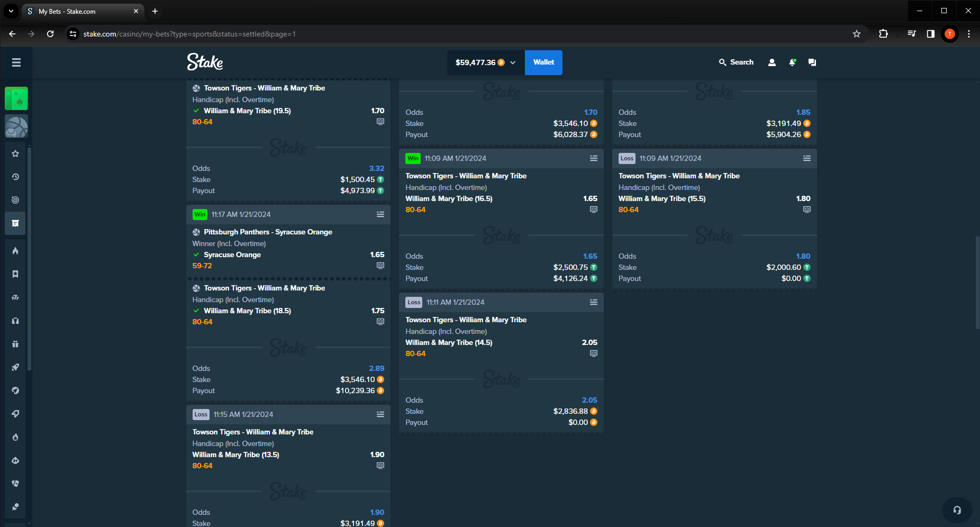Open menu for 11:17 AM win bet
This screenshot has width=980, height=527.
click(380, 214)
